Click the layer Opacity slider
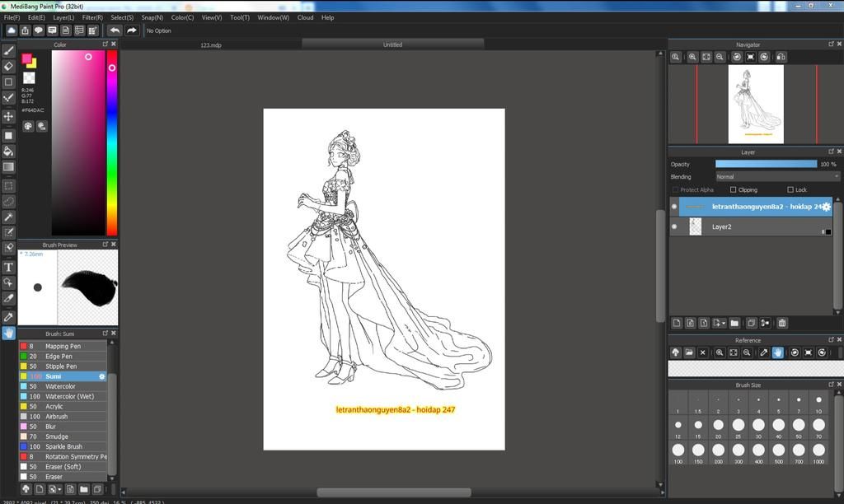The image size is (844, 504). (766, 164)
